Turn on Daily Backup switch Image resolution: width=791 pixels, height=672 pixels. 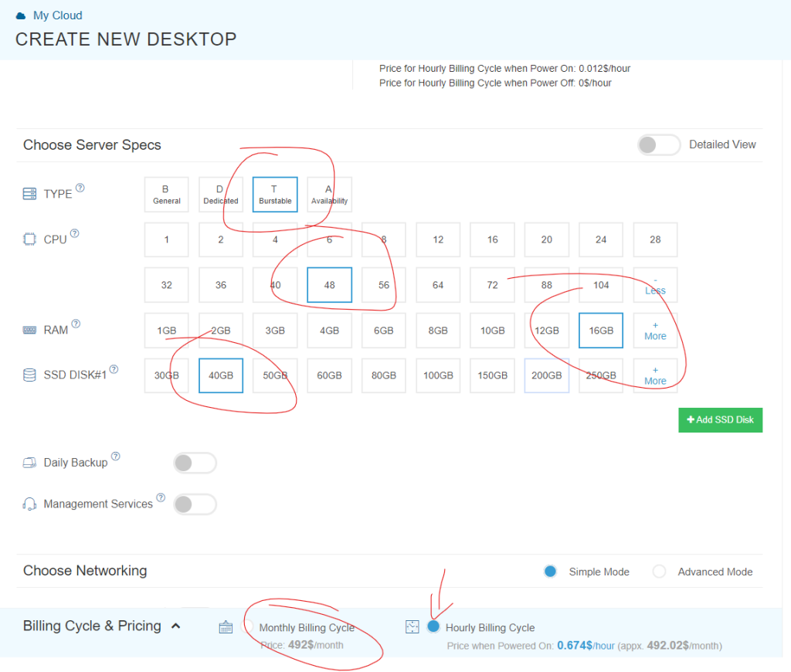pyautogui.click(x=195, y=463)
